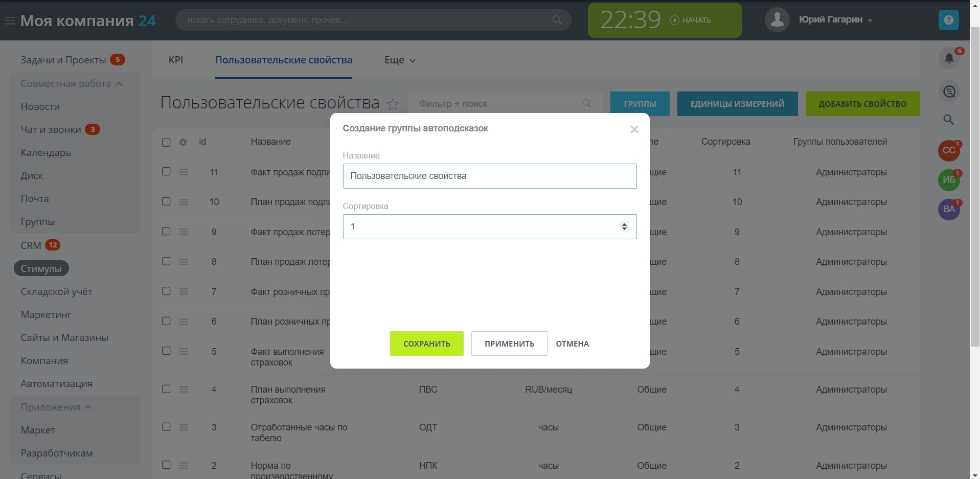Click the right sidebar search magnifier icon
Image resolution: width=980 pixels, height=479 pixels.
(x=949, y=120)
